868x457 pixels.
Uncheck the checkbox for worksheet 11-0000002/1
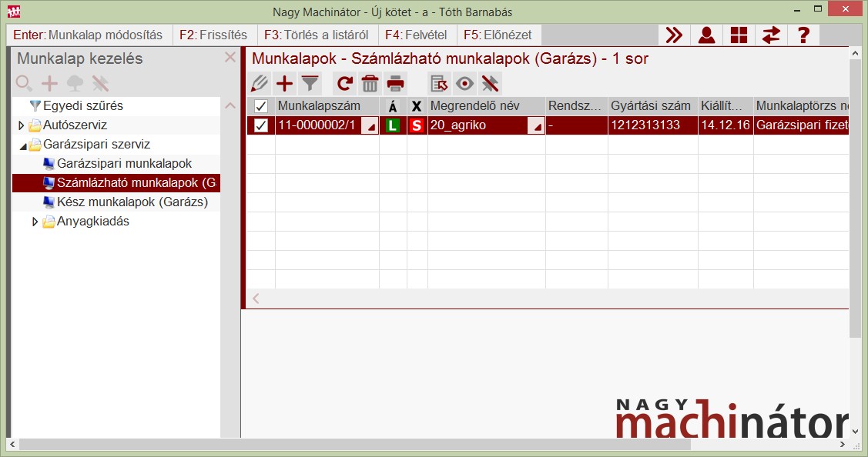point(261,125)
